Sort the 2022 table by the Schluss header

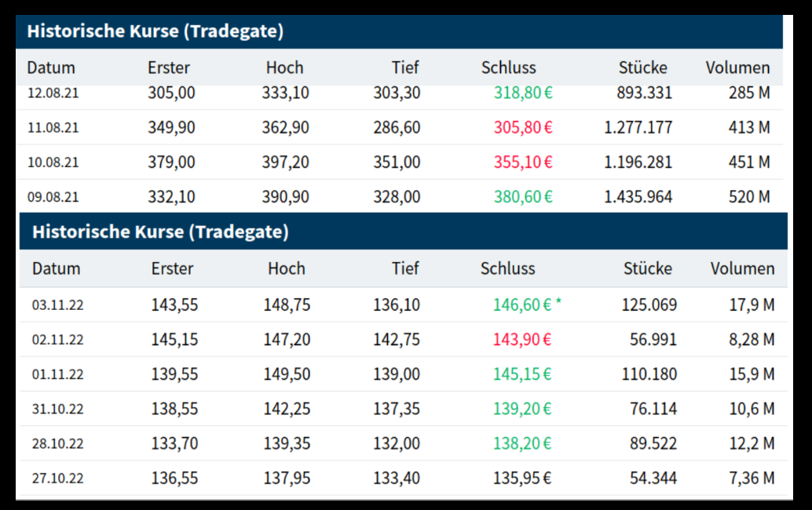coord(507,268)
